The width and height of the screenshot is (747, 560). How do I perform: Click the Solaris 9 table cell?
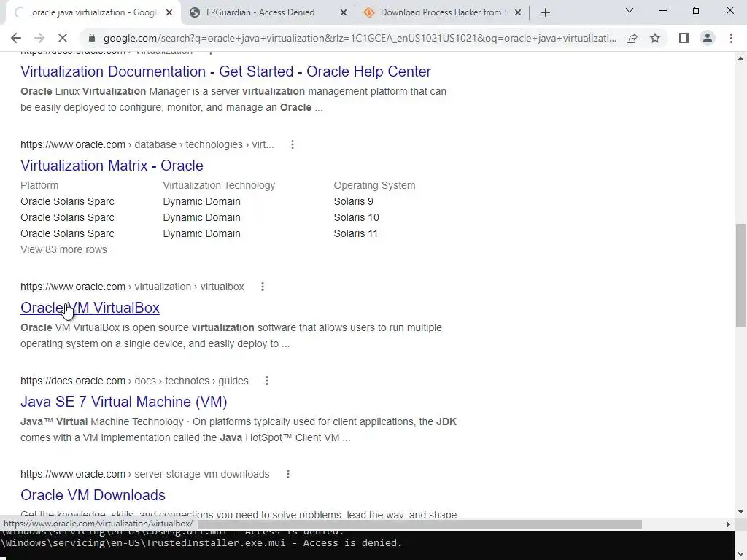(x=354, y=201)
